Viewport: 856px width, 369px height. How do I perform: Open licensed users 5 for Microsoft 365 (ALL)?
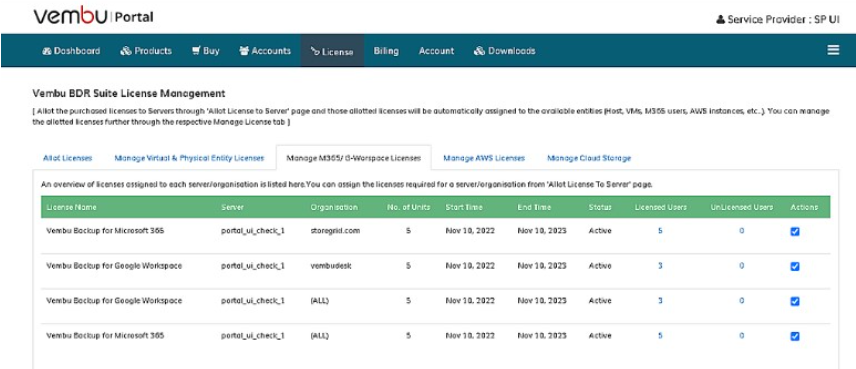(660, 336)
